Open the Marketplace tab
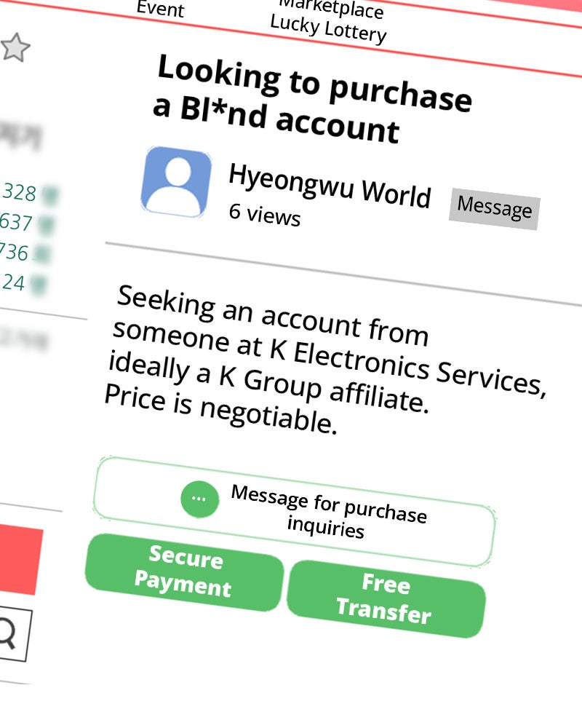The height and width of the screenshot is (728, 582). 332,9
